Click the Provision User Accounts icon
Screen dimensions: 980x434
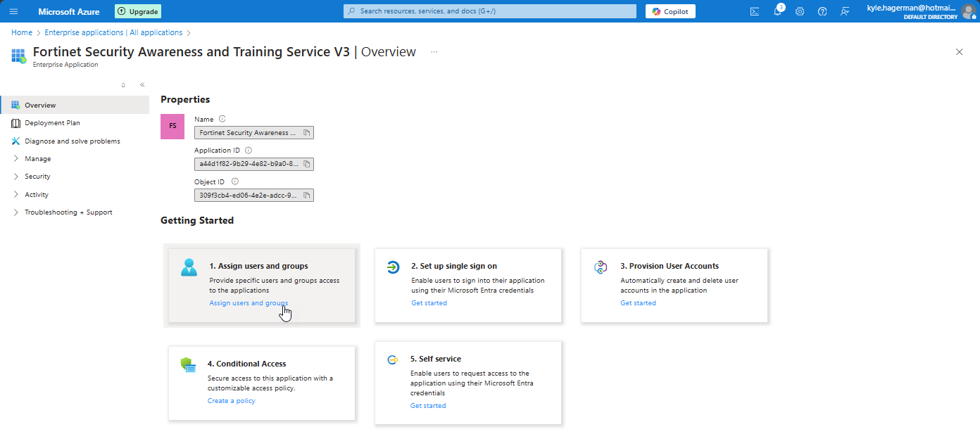(x=600, y=267)
